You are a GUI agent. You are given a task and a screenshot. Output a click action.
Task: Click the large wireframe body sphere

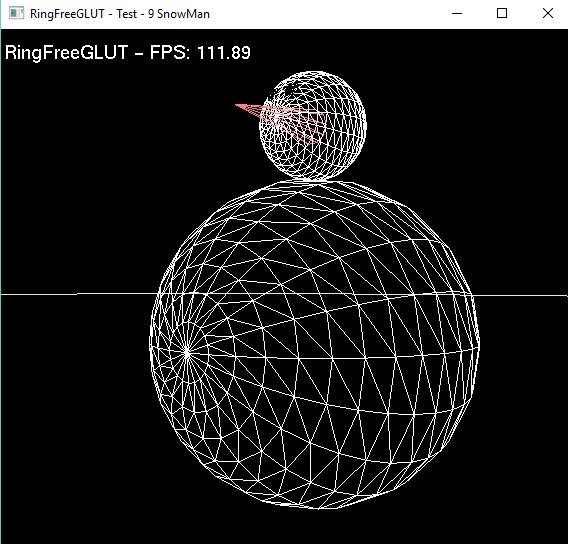[314, 344]
